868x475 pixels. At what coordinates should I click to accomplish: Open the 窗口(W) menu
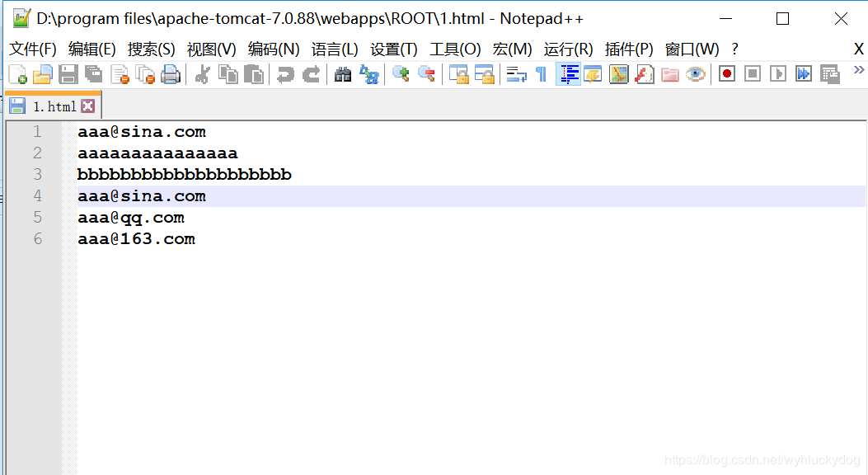[692, 49]
